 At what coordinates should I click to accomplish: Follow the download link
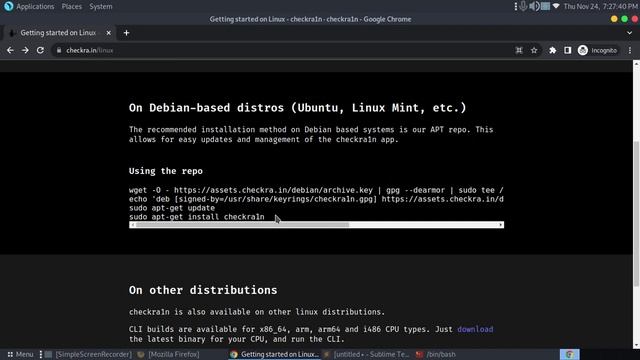pos(475,329)
